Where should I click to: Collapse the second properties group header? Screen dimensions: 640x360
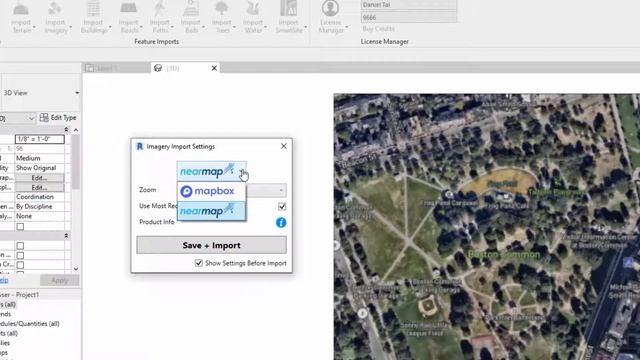tap(66, 236)
